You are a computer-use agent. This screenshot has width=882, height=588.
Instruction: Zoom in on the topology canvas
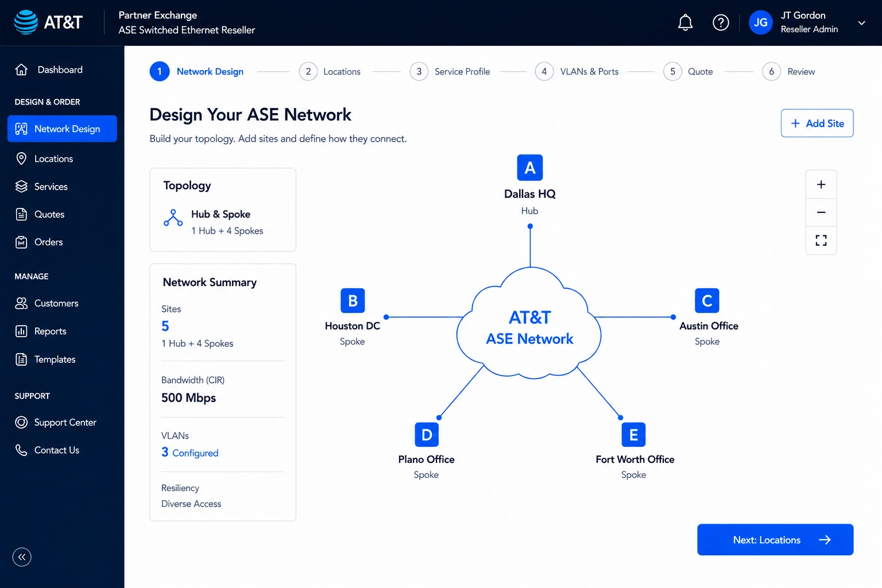[821, 184]
